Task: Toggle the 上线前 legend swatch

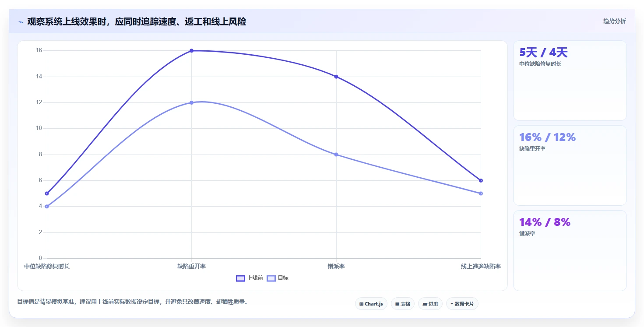Action: [240, 278]
